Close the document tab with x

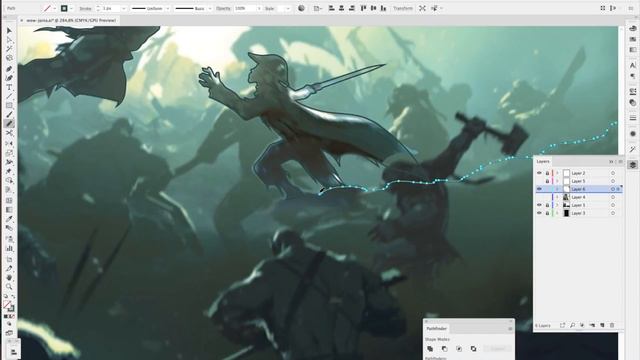22,20
